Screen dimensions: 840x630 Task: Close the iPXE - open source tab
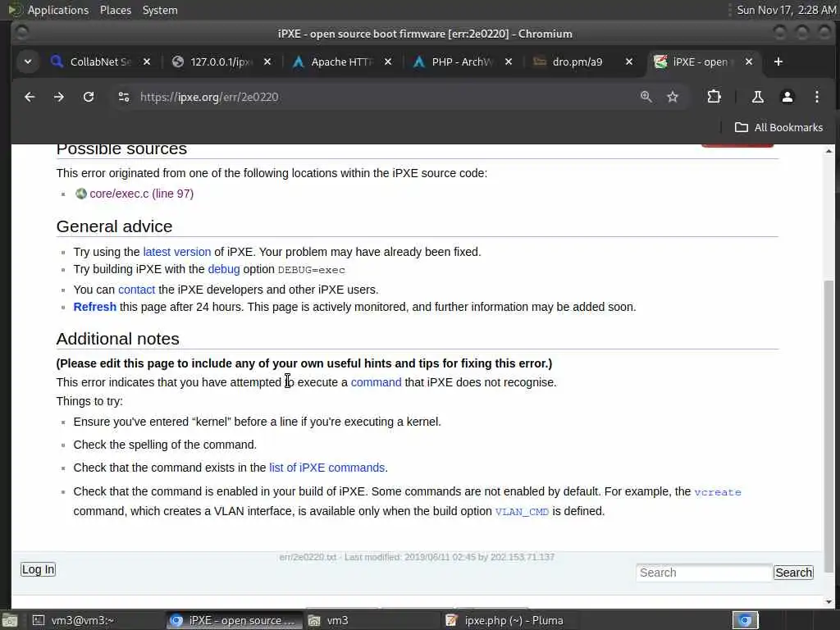click(x=749, y=62)
